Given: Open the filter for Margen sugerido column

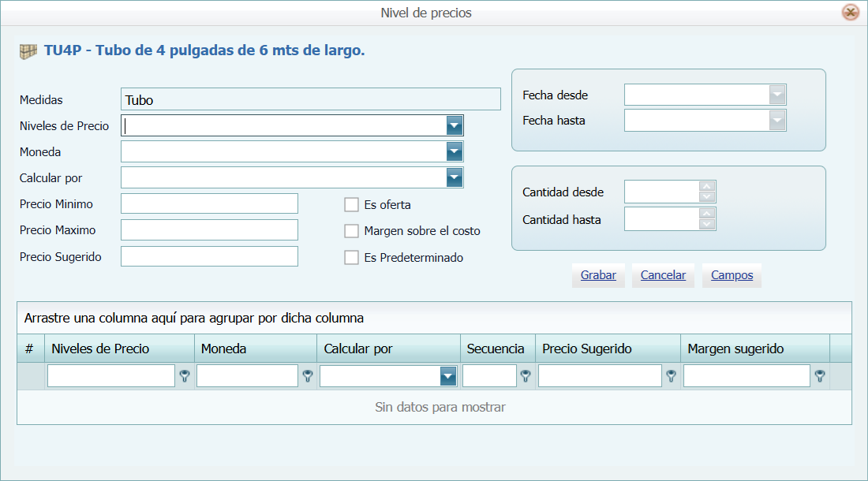Looking at the screenshot, I should pos(820,375).
